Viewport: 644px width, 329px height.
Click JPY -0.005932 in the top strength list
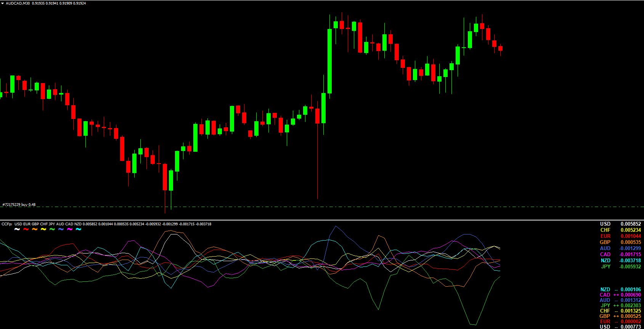point(620,266)
